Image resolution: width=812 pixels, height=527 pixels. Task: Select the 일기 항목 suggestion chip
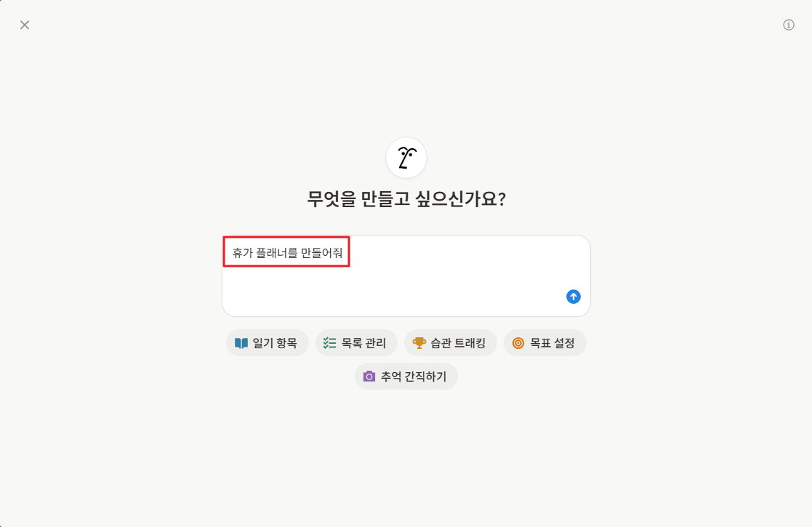tap(268, 342)
